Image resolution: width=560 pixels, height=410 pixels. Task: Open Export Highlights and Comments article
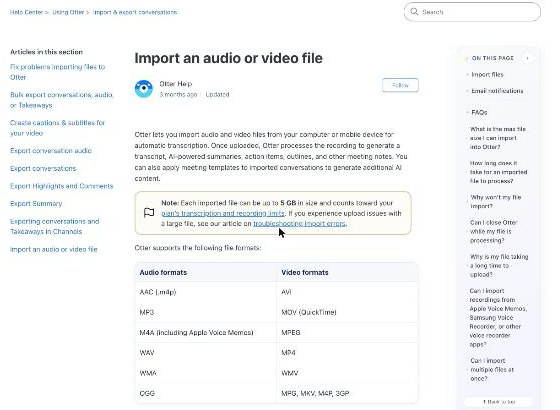point(61,186)
